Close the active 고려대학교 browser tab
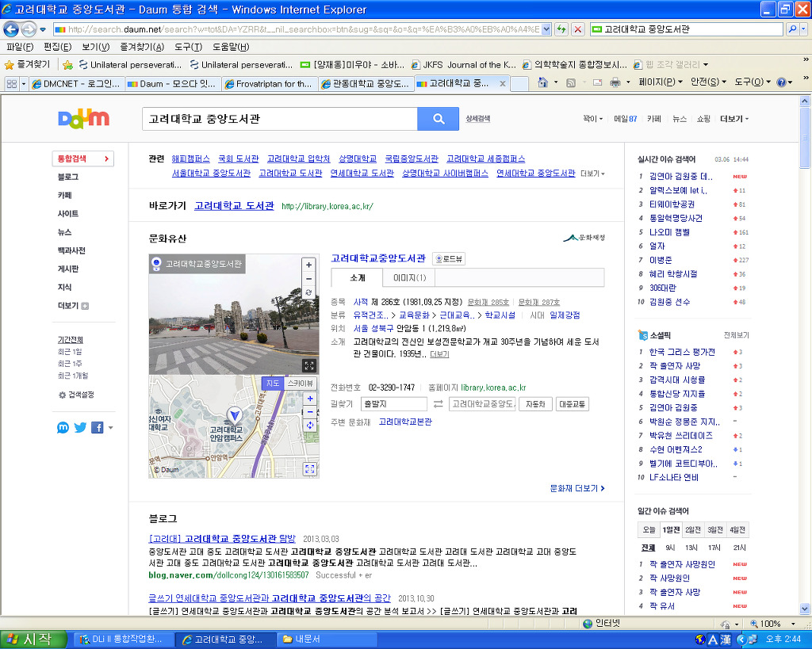 (x=502, y=83)
